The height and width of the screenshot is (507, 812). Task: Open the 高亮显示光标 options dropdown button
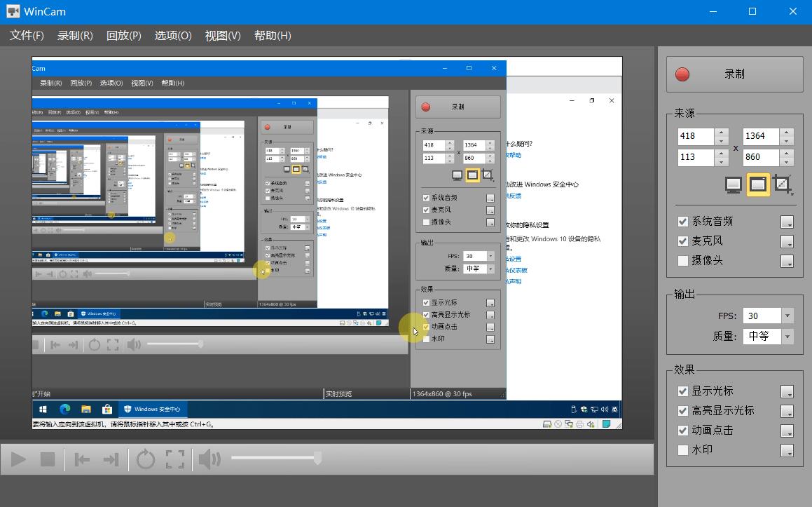click(787, 411)
